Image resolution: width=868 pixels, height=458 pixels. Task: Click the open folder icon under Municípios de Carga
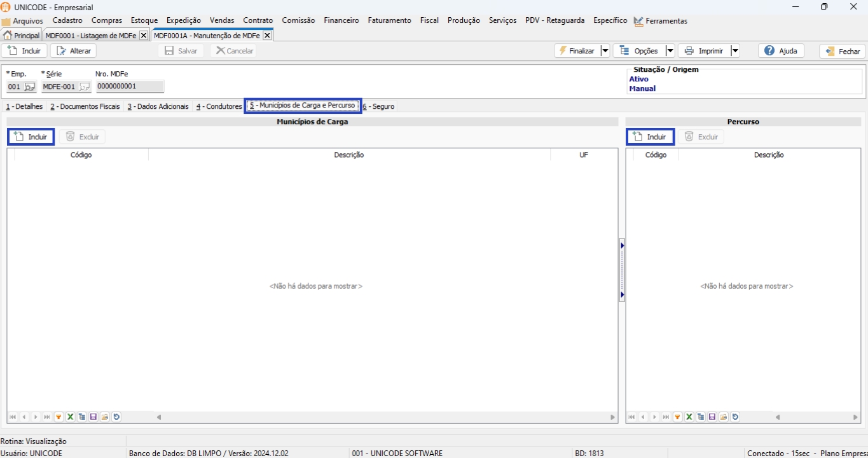point(105,417)
